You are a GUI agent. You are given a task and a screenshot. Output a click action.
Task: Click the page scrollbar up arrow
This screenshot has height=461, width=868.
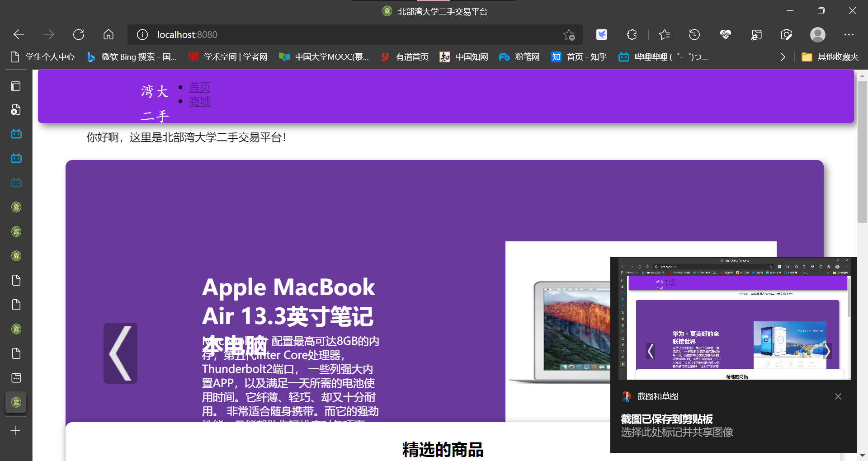(862, 76)
